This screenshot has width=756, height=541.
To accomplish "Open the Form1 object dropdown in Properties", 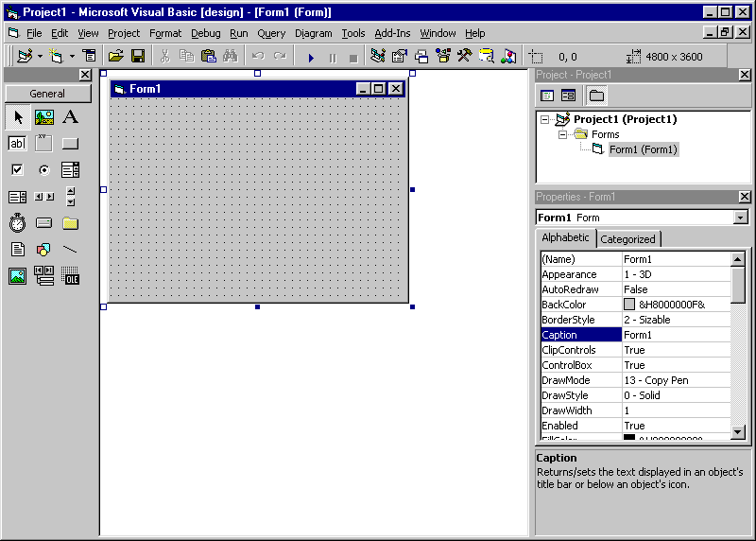I will coord(741,218).
